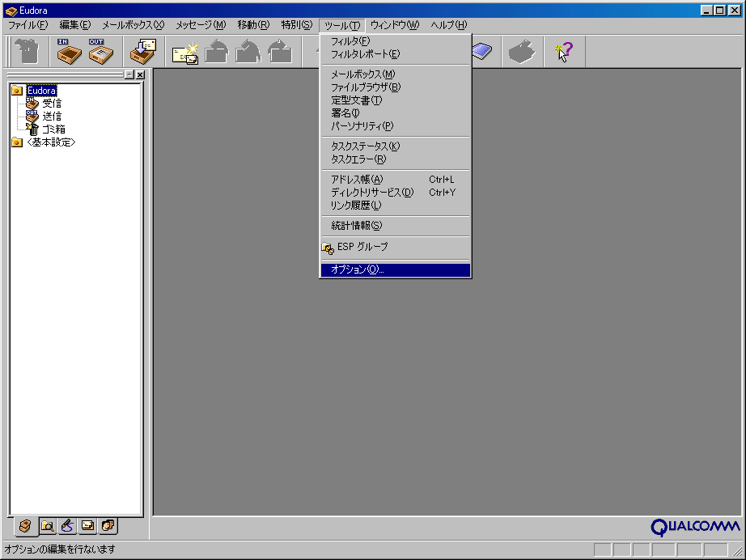Open the メッセージ(M) menu
746x560 pixels.
pyautogui.click(x=201, y=25)
